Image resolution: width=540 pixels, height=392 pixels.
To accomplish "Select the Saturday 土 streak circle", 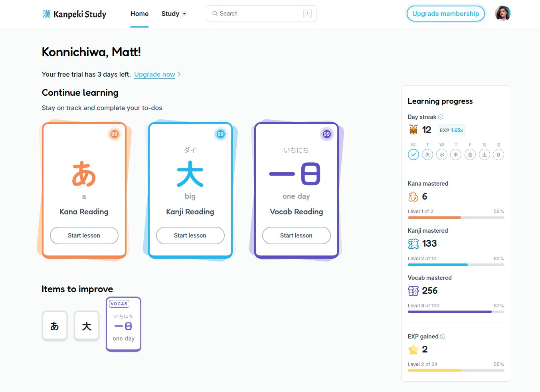I will click(x=485, y=154).
